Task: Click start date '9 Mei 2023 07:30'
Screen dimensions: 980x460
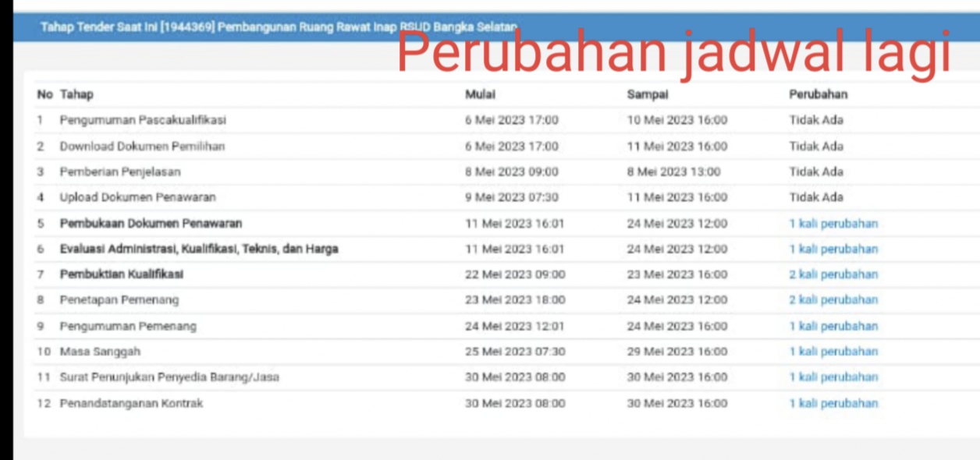Action: (x=512, y=197)
